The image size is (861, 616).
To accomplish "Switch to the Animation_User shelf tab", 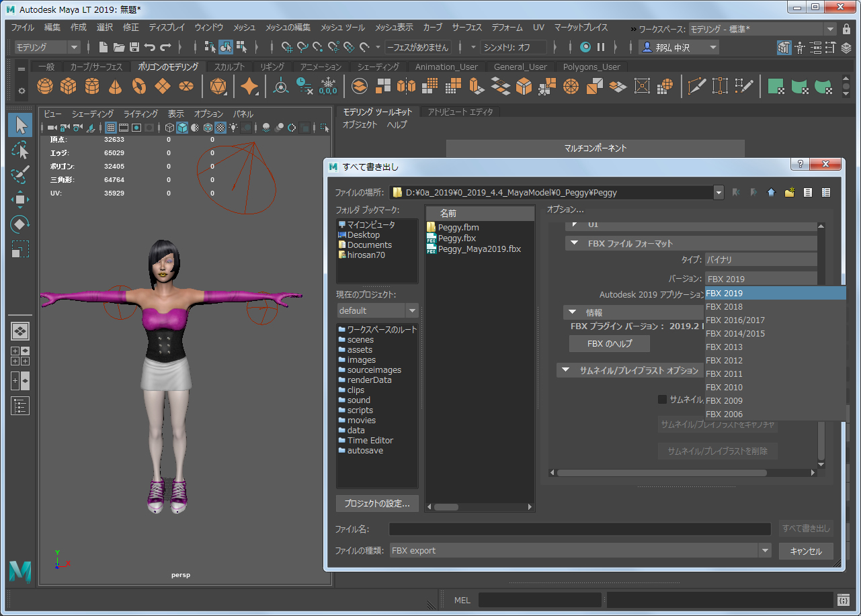I will [446, 67].
